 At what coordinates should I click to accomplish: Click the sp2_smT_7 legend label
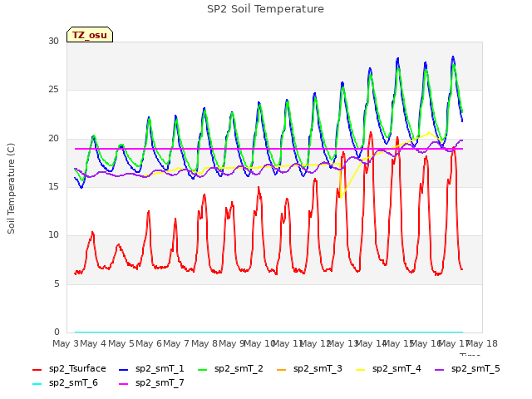pyautogui.click(x=160, y=382)
